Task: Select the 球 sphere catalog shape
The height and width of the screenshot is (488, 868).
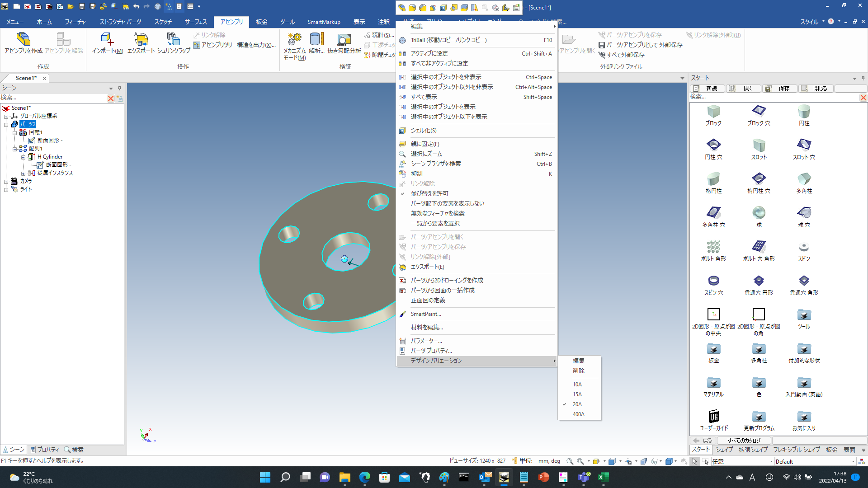Action: (759, 213)
